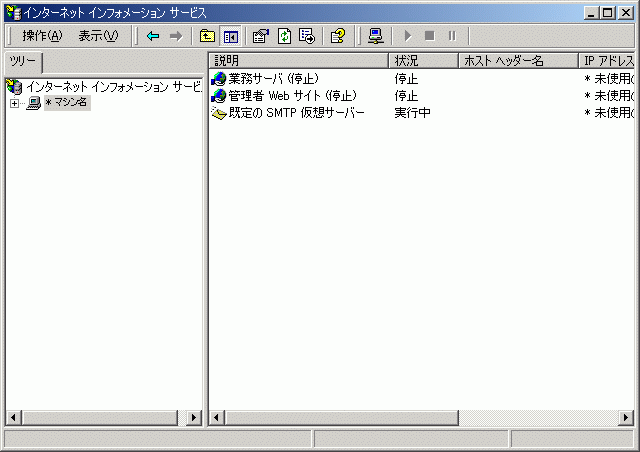Go up one level with folder icon
The width and height of the screenshot is (640, 452).
[207, 36]
